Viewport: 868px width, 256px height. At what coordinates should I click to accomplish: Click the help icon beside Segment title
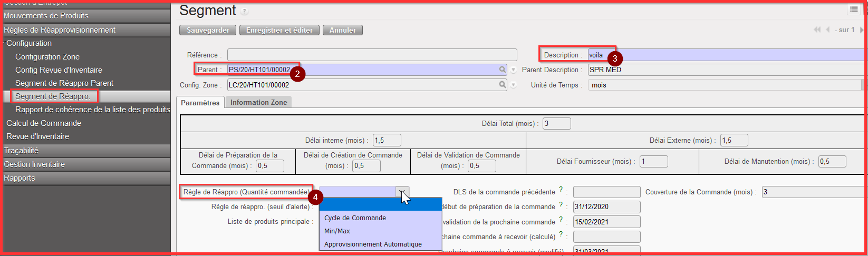tap(244, 12)
